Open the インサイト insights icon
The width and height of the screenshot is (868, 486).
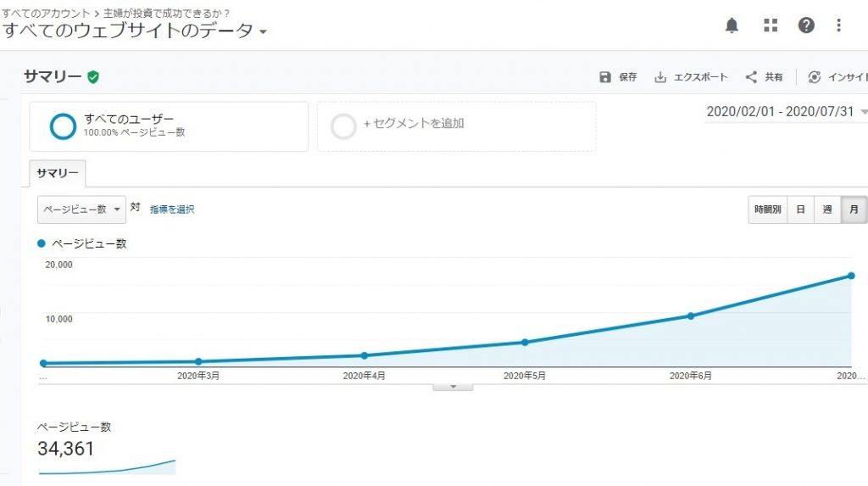815,77
